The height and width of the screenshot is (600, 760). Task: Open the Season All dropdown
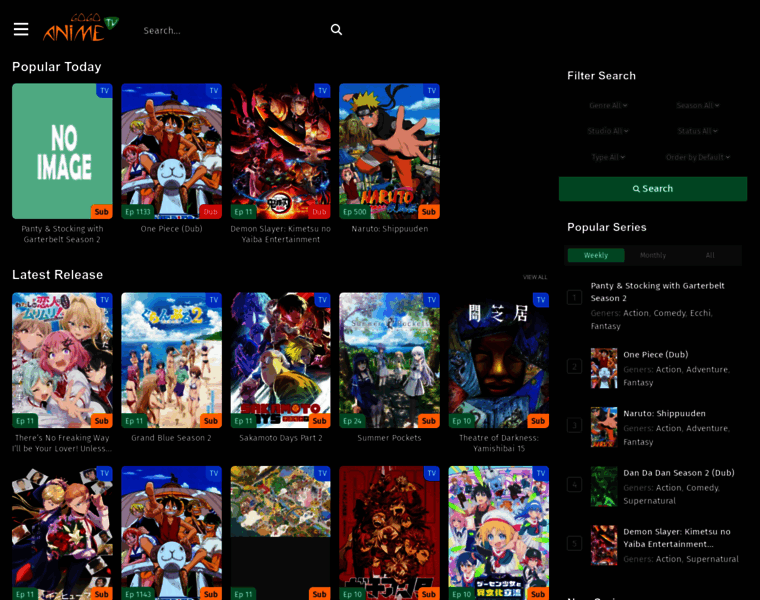coord(697,105)
